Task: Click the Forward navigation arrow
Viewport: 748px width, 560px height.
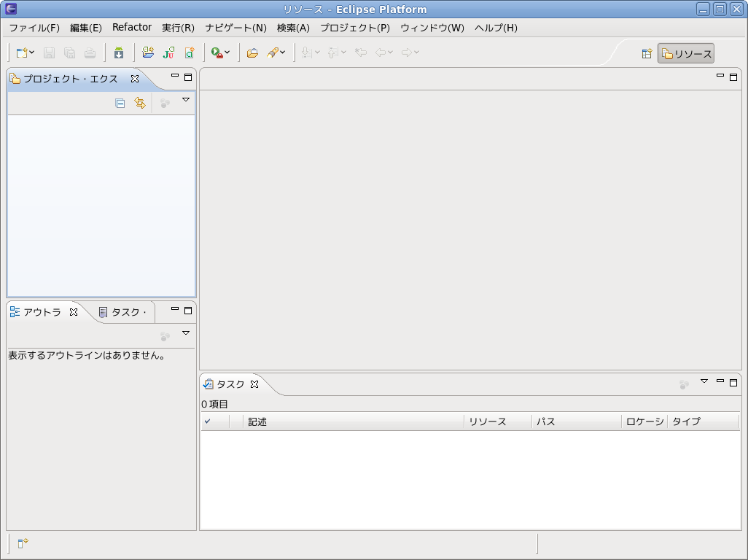Action: click(407, 52)
